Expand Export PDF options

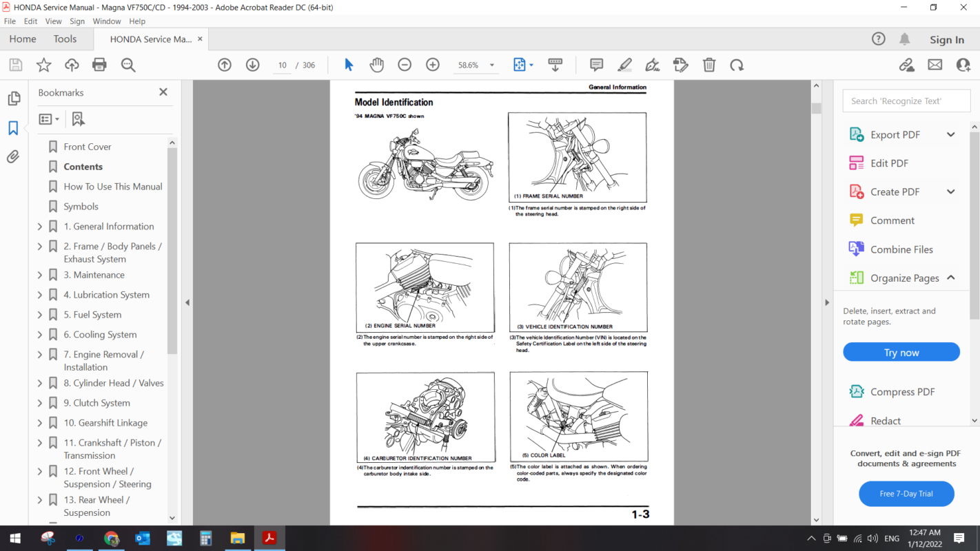[951, 134]
